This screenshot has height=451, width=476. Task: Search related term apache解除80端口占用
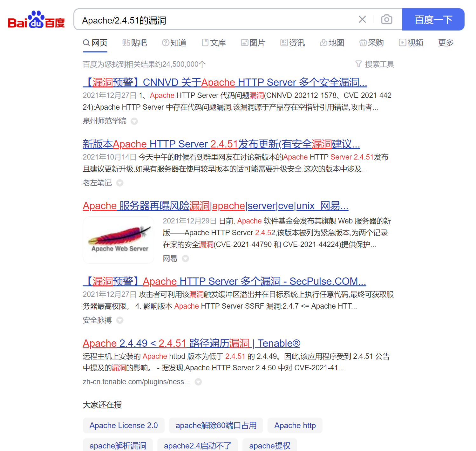click(x=216, y=425)
